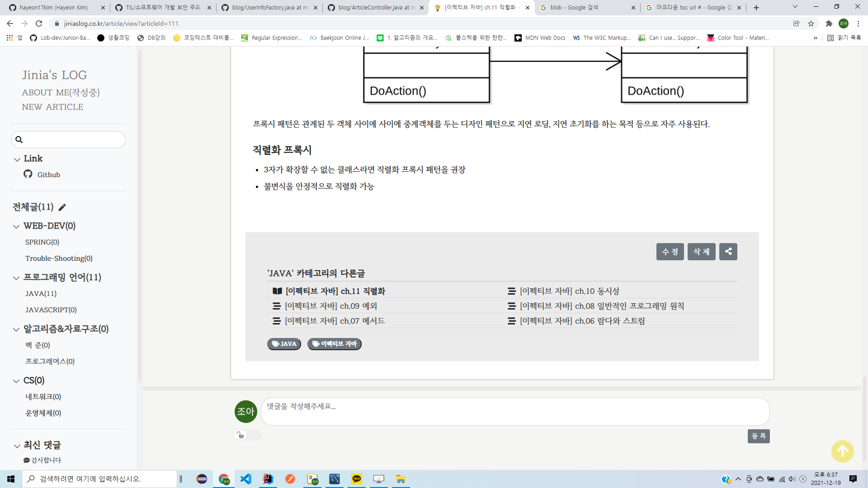Open a new browser tab with plus icon
The image size is (868, 488).
756,8
